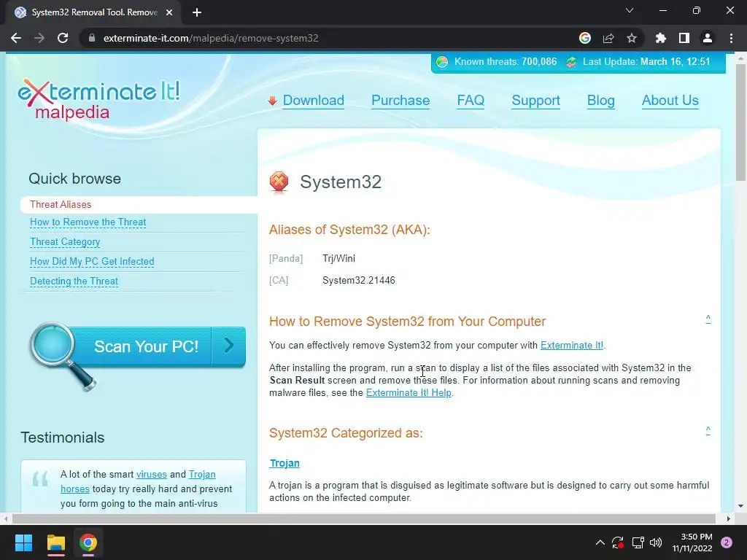The width and height of the screenshot is (747, 560).
Task: Click the sync tray icon with red dot
Action: [x=618, y=542]
